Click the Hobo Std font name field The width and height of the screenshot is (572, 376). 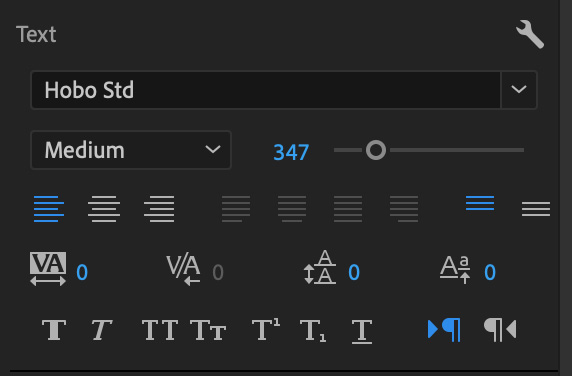coord(266,90)
